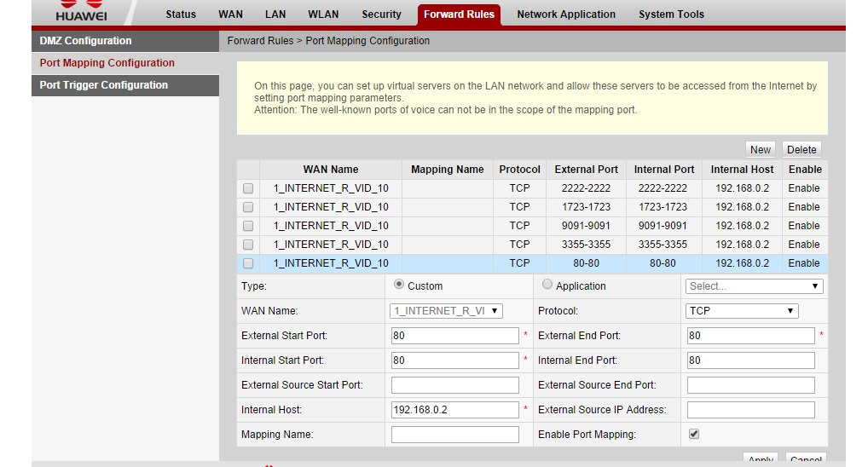Screen dimensions: 868x467
Task: Click the External Port column header
Action: tap(587, 170)
